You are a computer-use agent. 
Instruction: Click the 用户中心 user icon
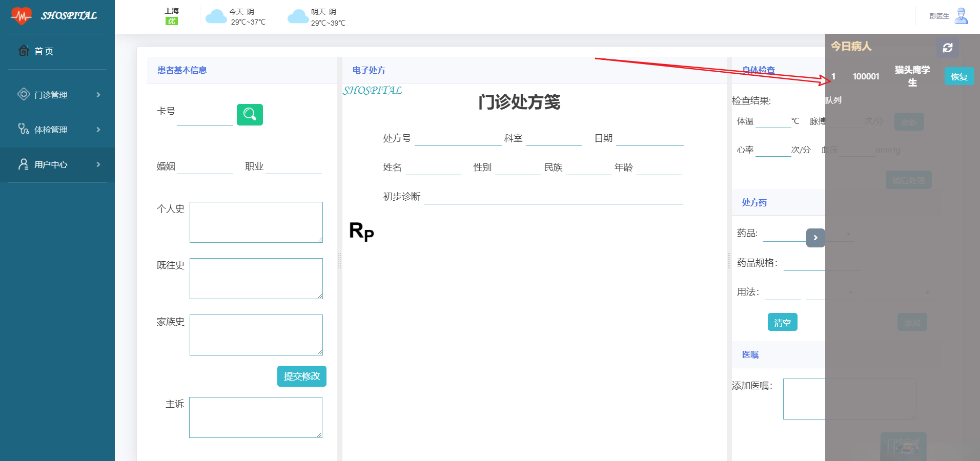click(24, 164)
